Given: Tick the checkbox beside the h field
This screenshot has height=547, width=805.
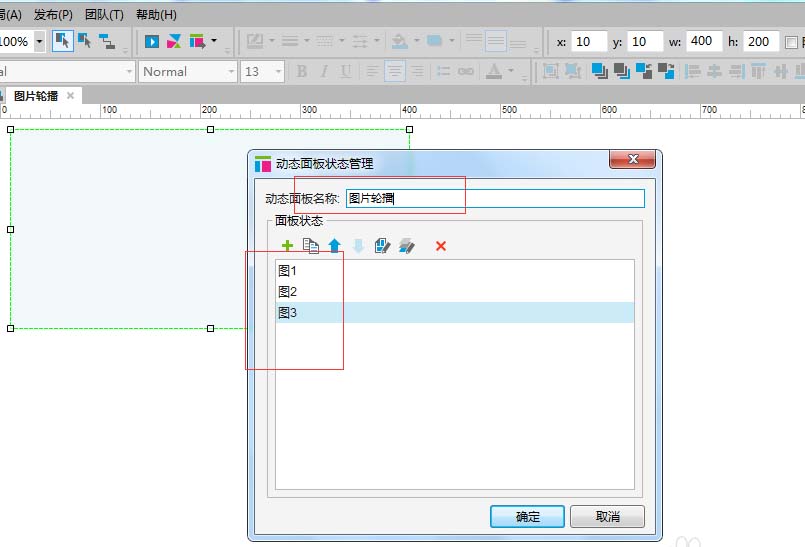Looking at the screenshot, I should click(x=791, y=42).
